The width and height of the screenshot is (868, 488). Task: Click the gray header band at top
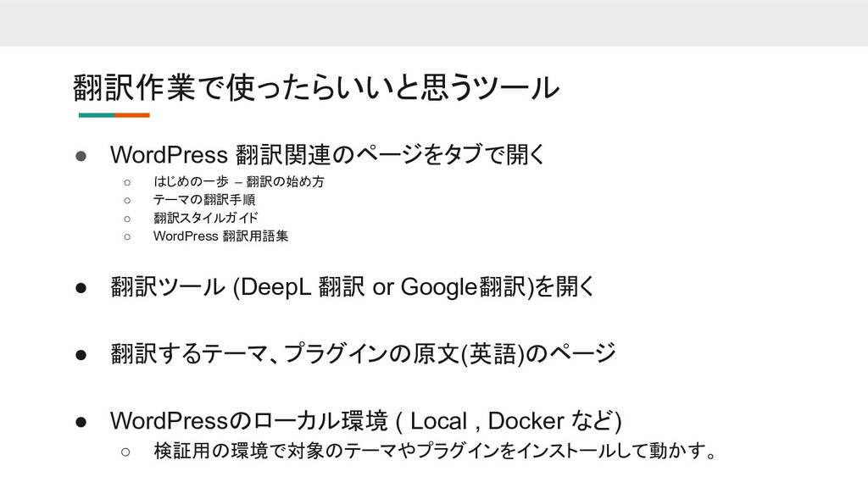(x=434, y=23)
